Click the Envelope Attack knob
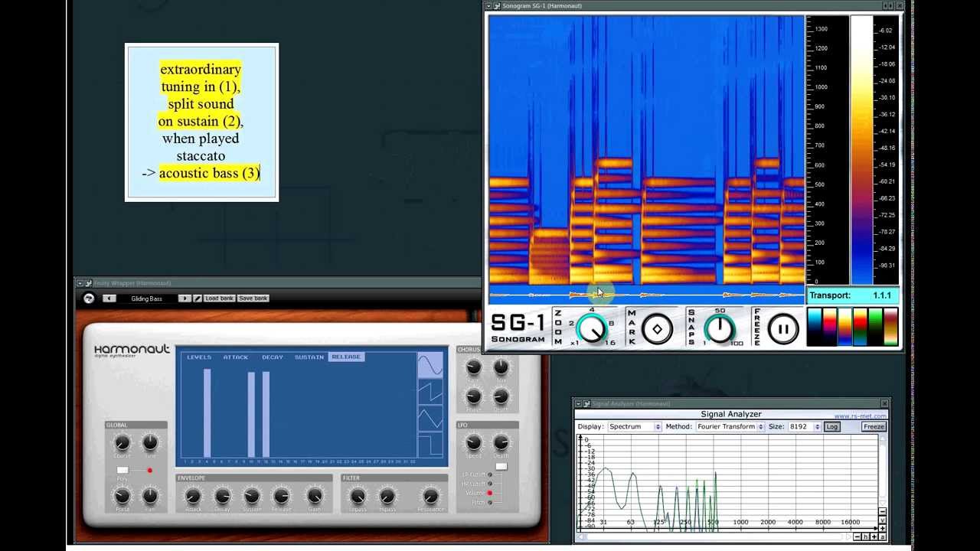Viewport: 980px width, 551px height. click(x=193, y=496)
